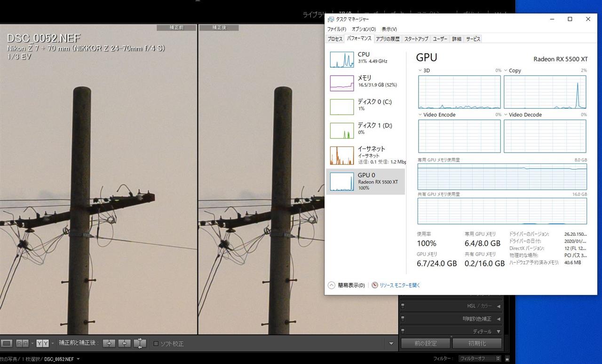Open the フィルターオフ filter dropdown
The height and width of the screenshot is (364, 602).
coord(480,359)
